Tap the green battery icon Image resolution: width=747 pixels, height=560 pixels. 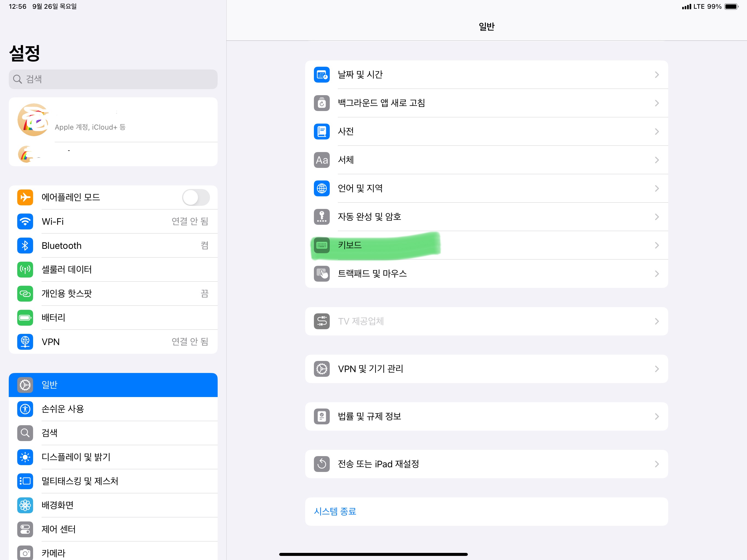point(25,318)
